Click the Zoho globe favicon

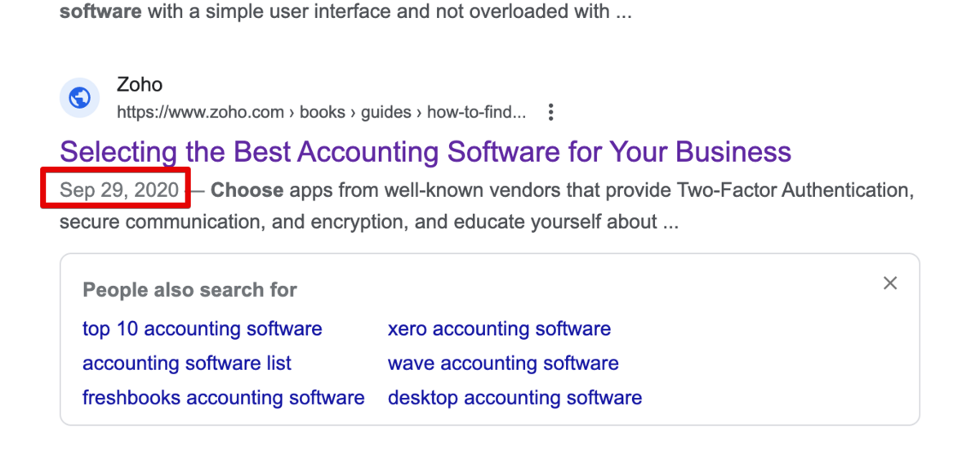click(79, 99)
